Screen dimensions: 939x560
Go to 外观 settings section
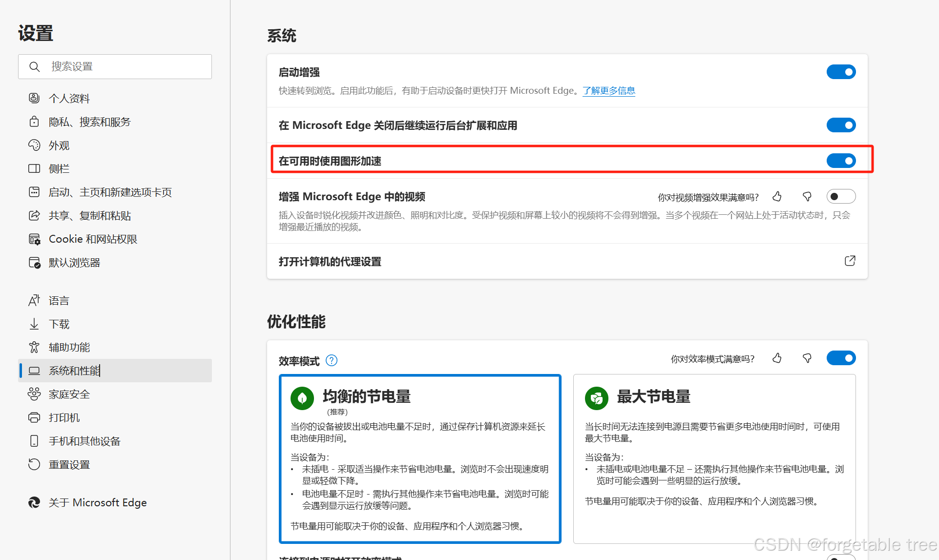pyautogui.click(x=59, y=145)
